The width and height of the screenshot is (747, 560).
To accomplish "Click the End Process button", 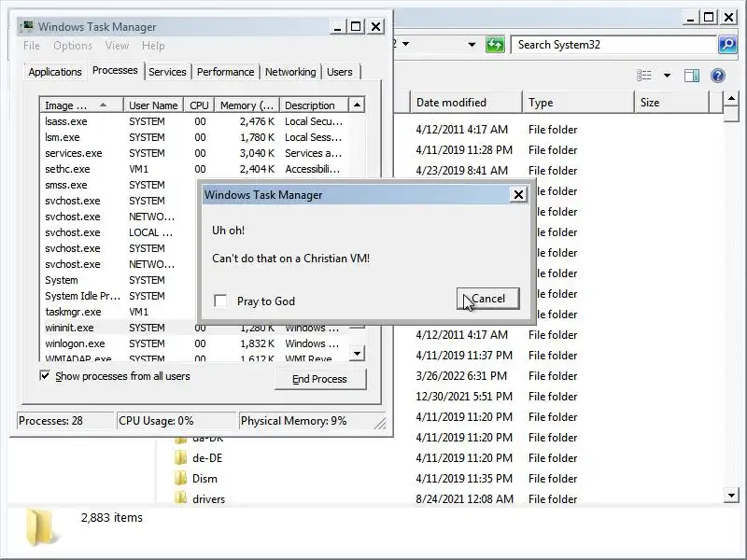I will point(320,379).
